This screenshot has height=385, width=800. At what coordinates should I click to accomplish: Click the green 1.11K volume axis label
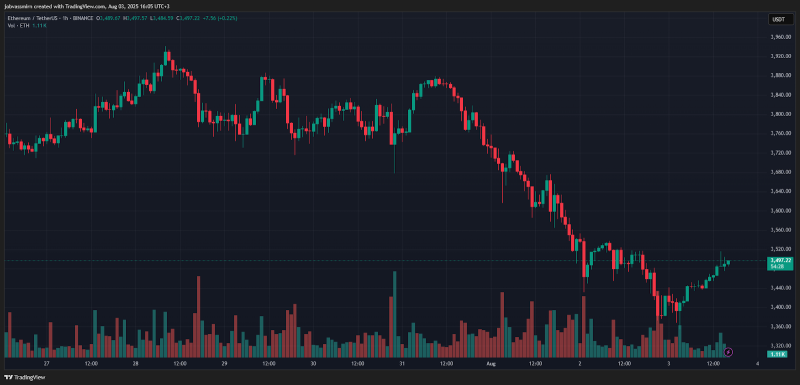[x=778, y=354]
